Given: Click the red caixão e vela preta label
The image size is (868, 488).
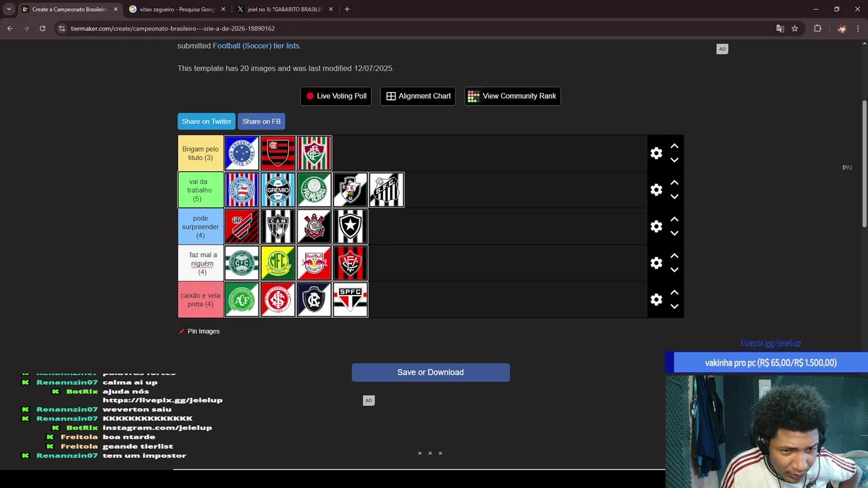Looking at the screenshot, I should pyautogui.click(x=201, y=300).
